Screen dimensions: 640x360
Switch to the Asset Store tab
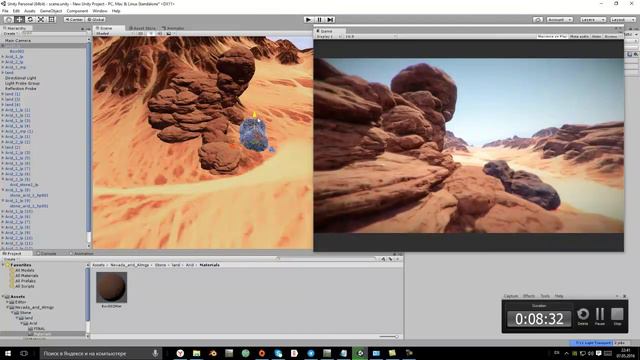pos(142,28)
